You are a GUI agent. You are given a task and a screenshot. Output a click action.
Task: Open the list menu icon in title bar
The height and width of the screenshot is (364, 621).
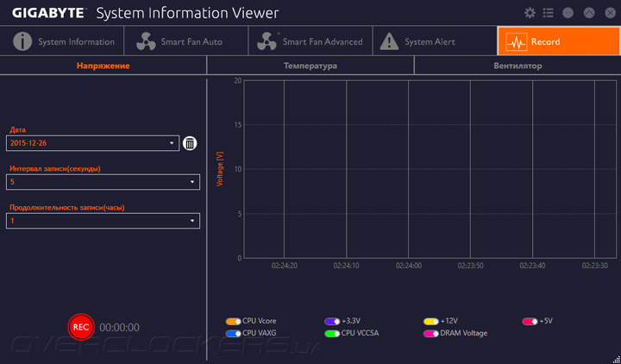[x=549, y=13]
